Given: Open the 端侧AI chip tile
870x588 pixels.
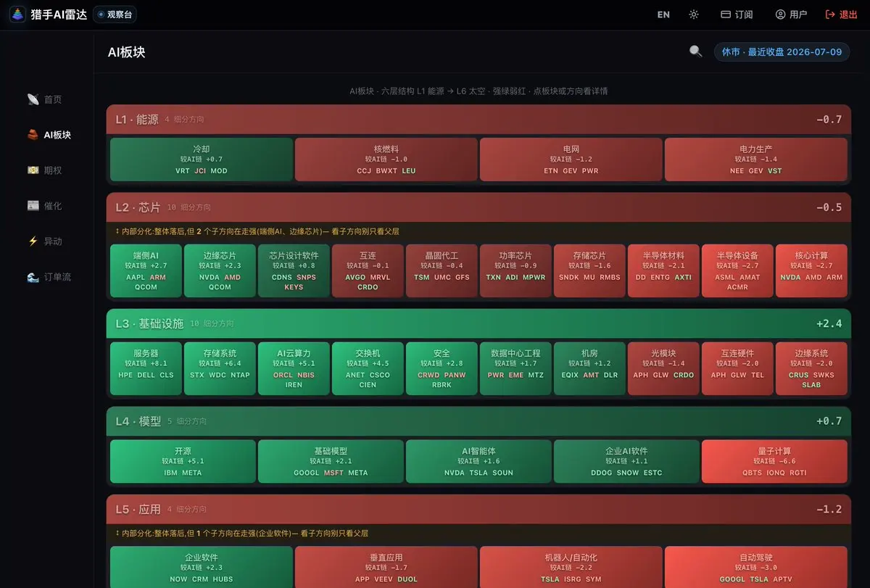Looking at the screenshot, I should (x=146, y=270).
